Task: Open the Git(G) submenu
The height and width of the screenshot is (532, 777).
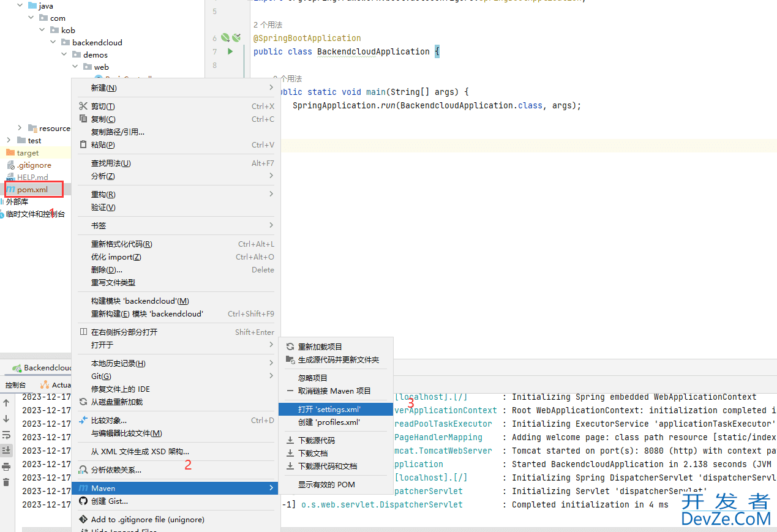Action: pos(176,376)
